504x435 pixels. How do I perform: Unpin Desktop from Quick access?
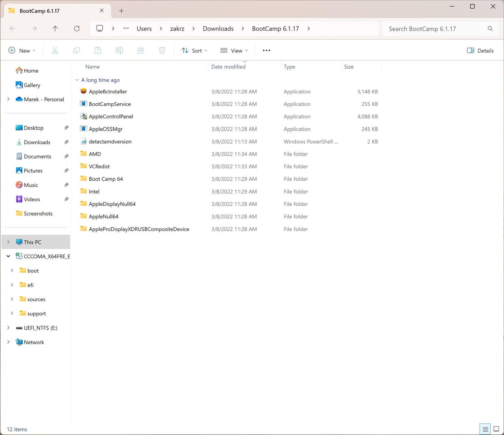pos(66,128)
